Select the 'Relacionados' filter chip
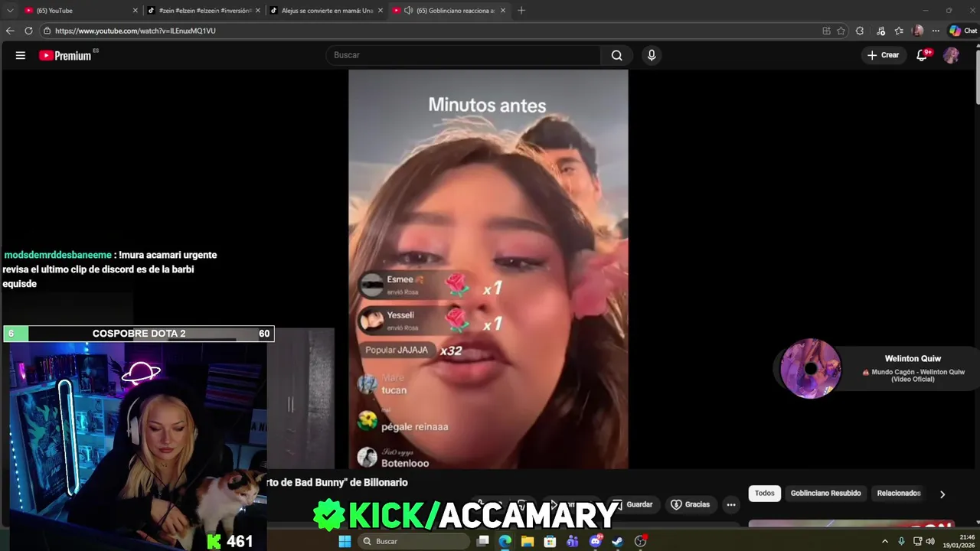The width and height of the screenshot is (980, 551). tap(899, 494)
